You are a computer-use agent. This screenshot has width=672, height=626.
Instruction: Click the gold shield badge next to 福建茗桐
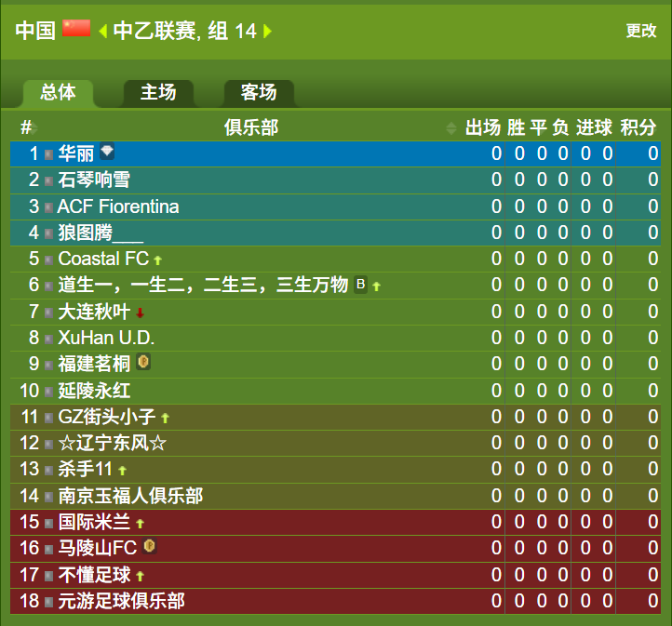tap(143, 362)
